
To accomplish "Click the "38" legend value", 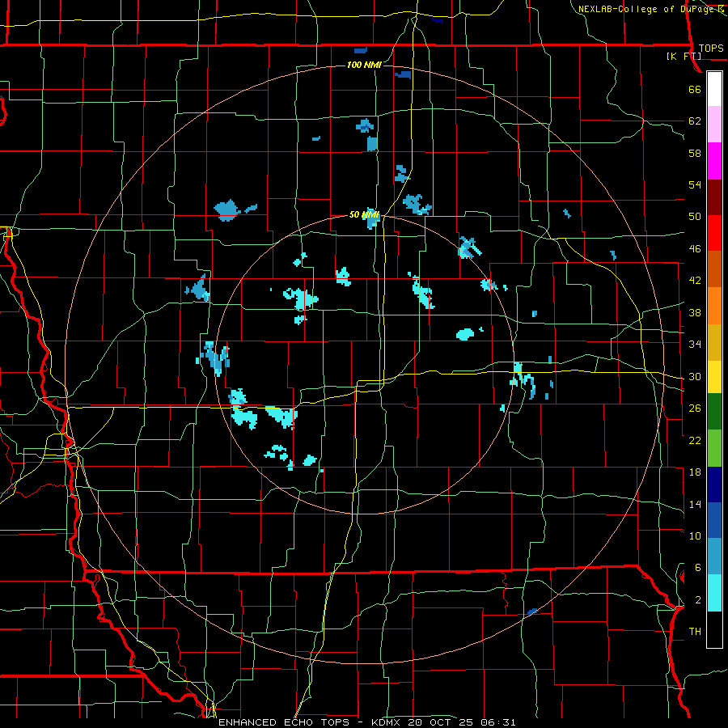I will [695, 312].
